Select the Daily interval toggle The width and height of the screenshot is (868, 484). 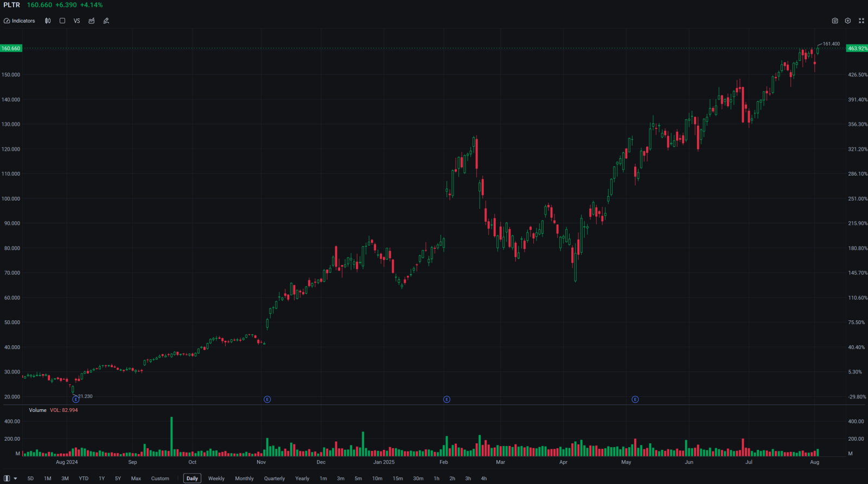coord(192,479)
